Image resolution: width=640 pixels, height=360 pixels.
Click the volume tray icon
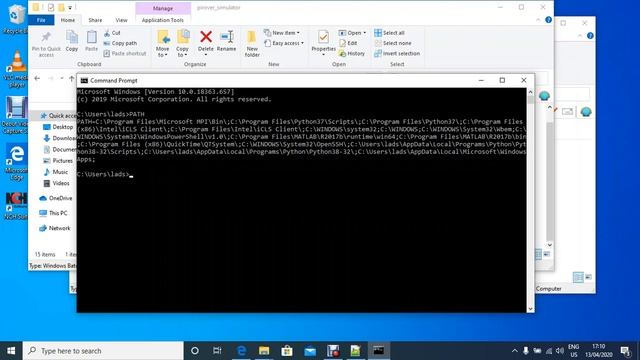[x=560, y=351]
